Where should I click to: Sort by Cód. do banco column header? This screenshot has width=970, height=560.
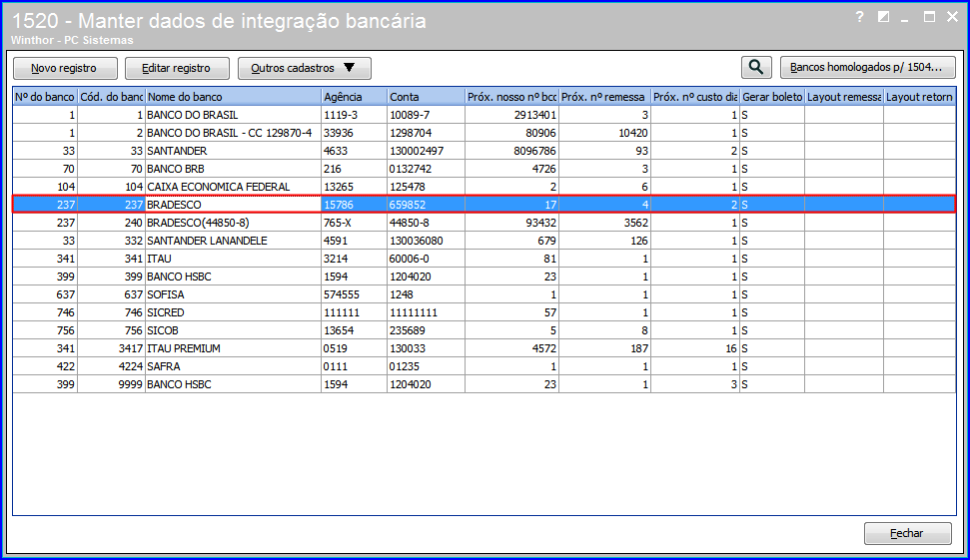[x=111, y=97]
